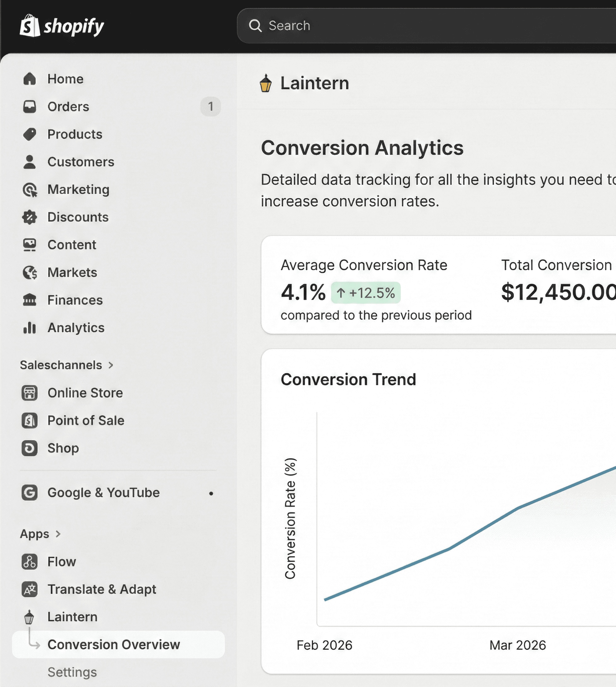Collapse the Laintern app submenu
This screenshot has height=687, width=616.
(x=73, y=617)
